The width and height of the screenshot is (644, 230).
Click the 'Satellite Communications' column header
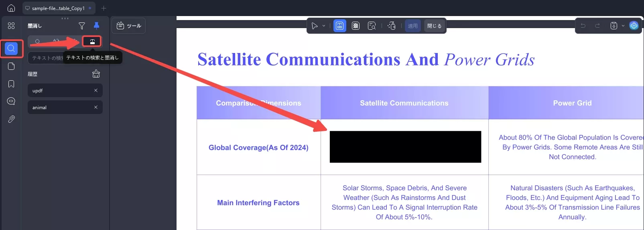404,103
